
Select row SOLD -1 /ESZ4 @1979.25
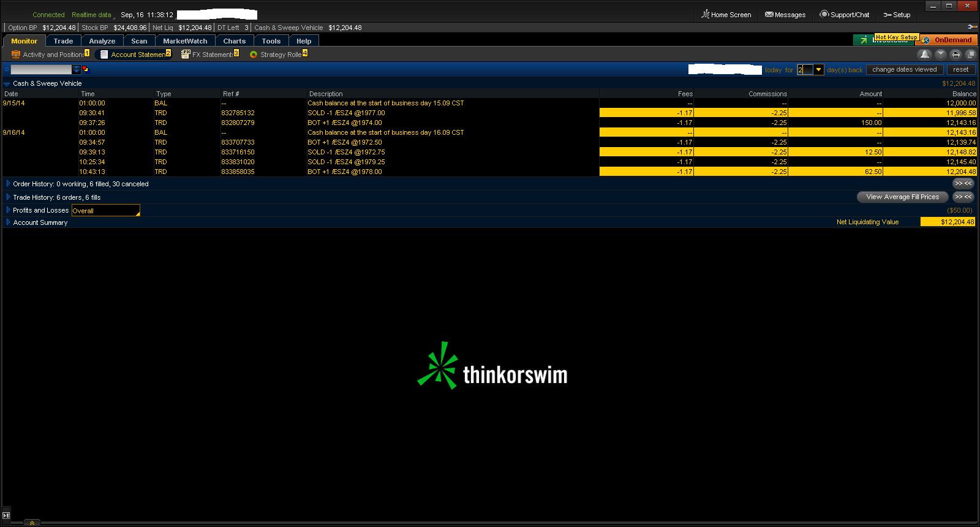point(489,162)
